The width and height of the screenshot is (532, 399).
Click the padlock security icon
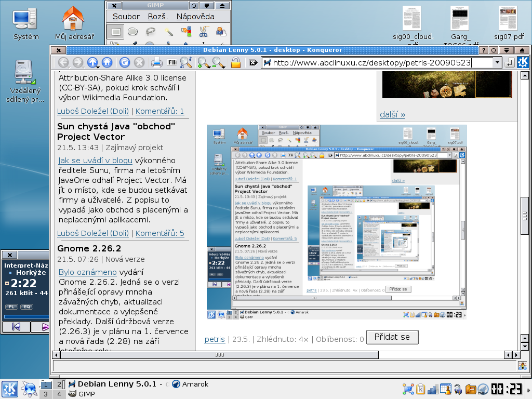click(236, 62)
